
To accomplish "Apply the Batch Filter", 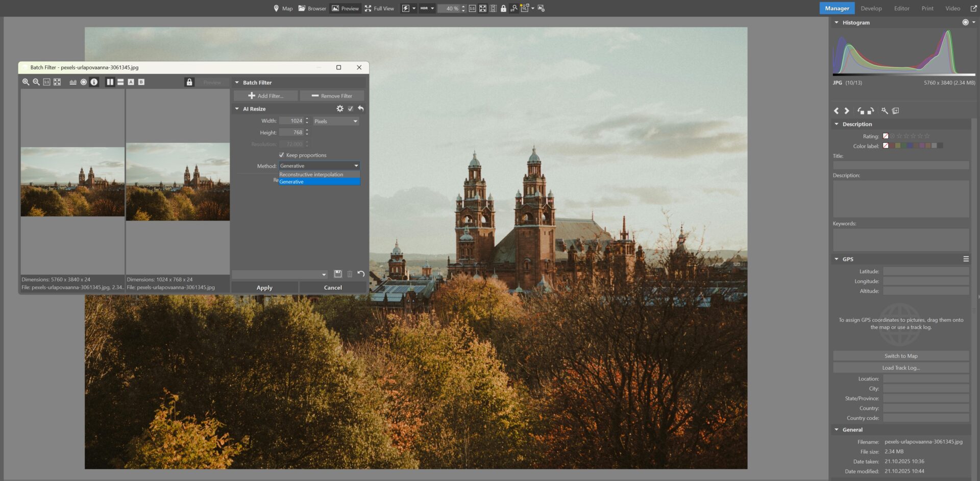I will pyautogui.click(x=264, y=287).
